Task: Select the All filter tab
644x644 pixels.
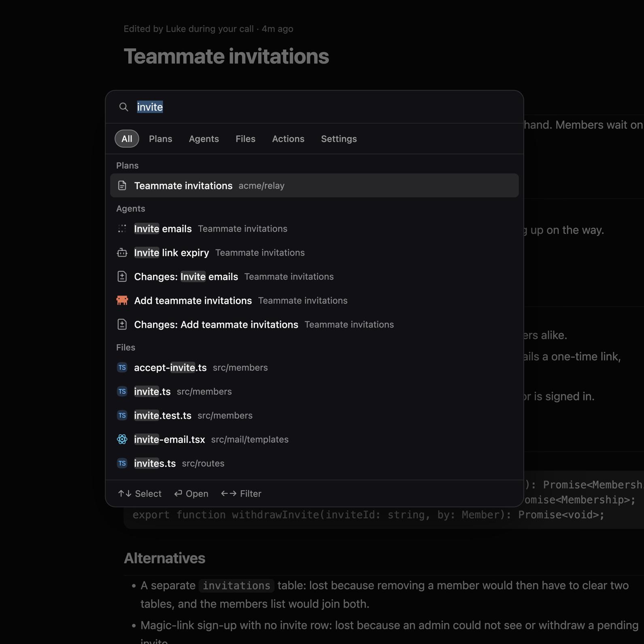Action: 127,139
